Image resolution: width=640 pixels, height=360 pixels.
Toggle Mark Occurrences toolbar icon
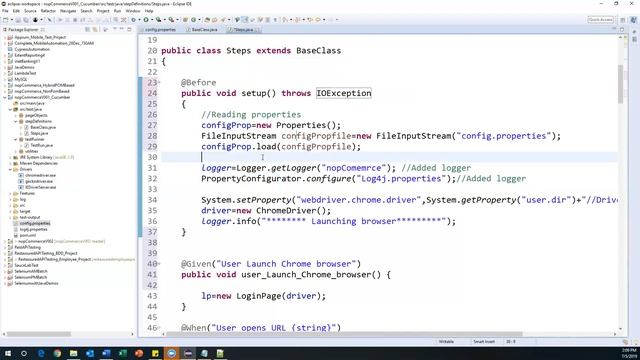point(245,20)
